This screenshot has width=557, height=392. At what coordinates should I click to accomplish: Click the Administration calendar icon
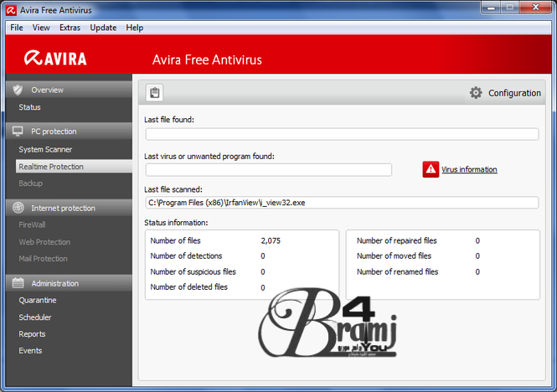[18, 283]
